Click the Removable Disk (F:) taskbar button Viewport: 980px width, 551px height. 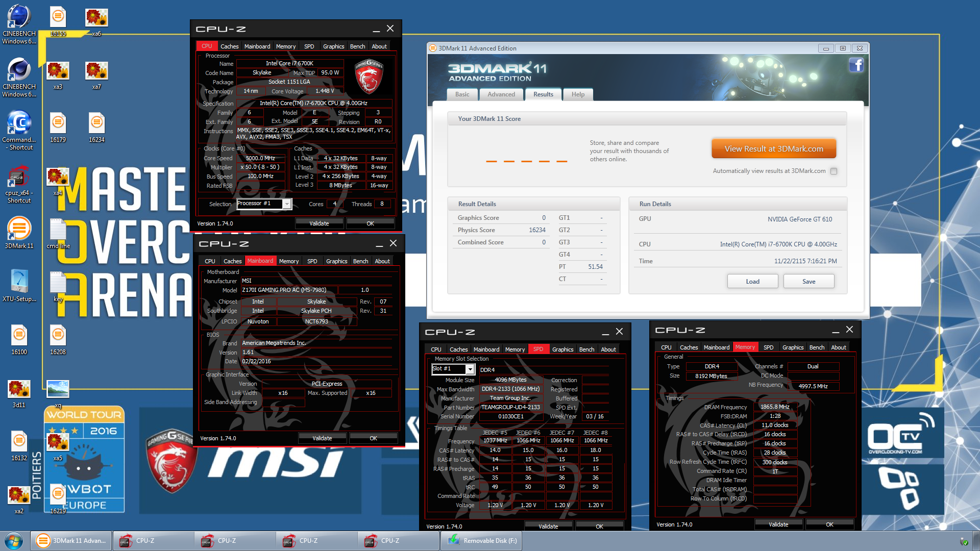(x=481, y=541)
